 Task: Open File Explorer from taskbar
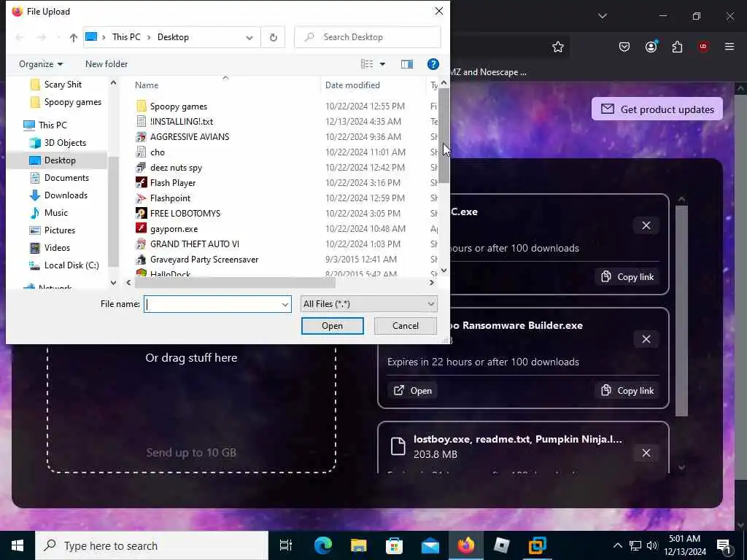pyautogui.click(x=359, y=545)
